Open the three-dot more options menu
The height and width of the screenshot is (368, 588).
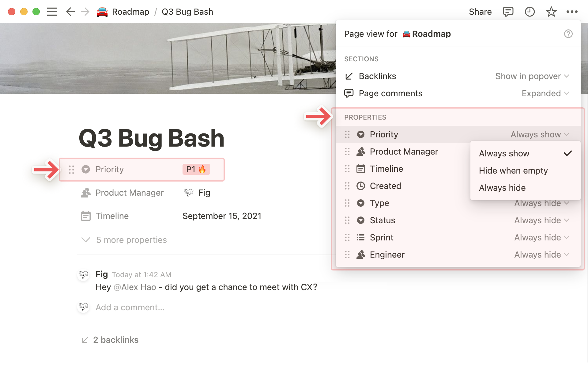[x=572, y=12]
